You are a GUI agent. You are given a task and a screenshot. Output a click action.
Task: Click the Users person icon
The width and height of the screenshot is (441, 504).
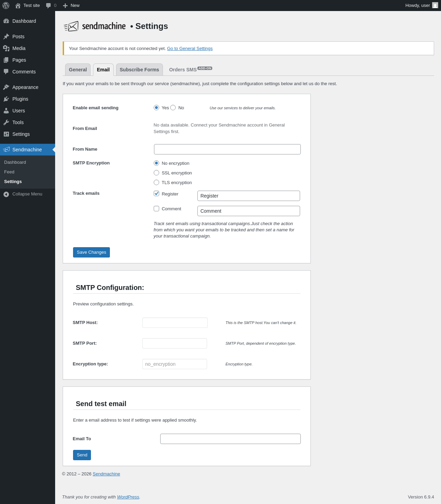tap(6, 111)
